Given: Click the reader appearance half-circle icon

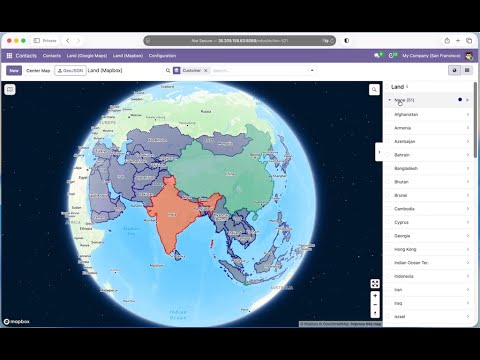Looking at the screenshot, I should (347, 41).
